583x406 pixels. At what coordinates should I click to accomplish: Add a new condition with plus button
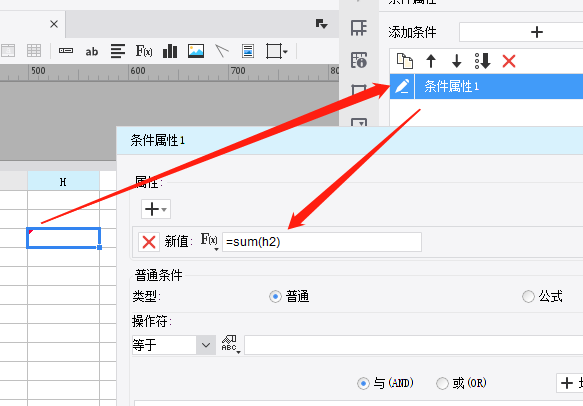[x=521, y=32]
